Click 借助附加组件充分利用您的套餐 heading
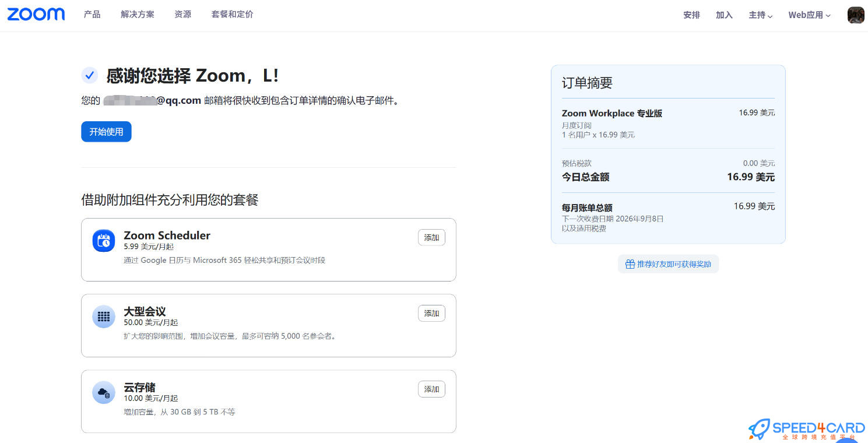868x443 pixels. 170,200
